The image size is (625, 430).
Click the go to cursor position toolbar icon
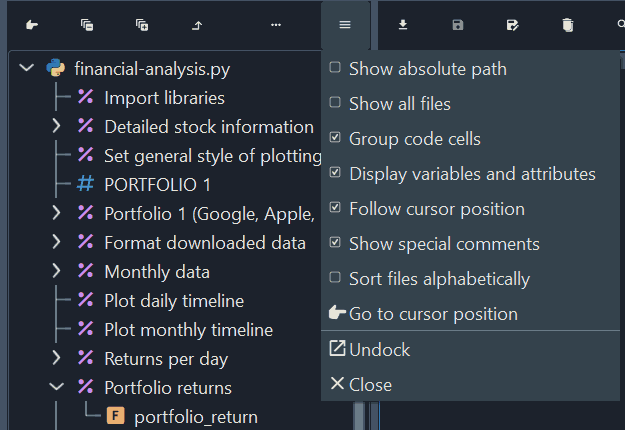coord(32,25)
